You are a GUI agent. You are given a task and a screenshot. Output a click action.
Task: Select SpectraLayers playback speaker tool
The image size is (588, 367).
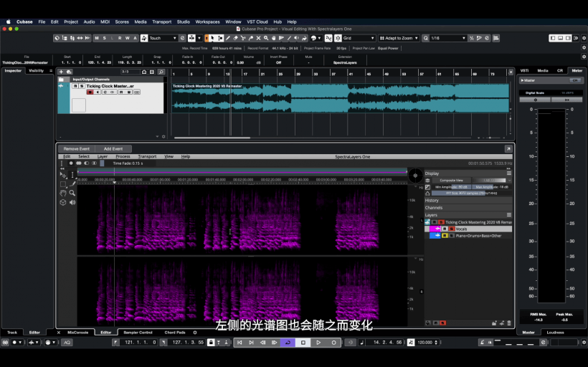pyautogui.click(x=72, y=202)
